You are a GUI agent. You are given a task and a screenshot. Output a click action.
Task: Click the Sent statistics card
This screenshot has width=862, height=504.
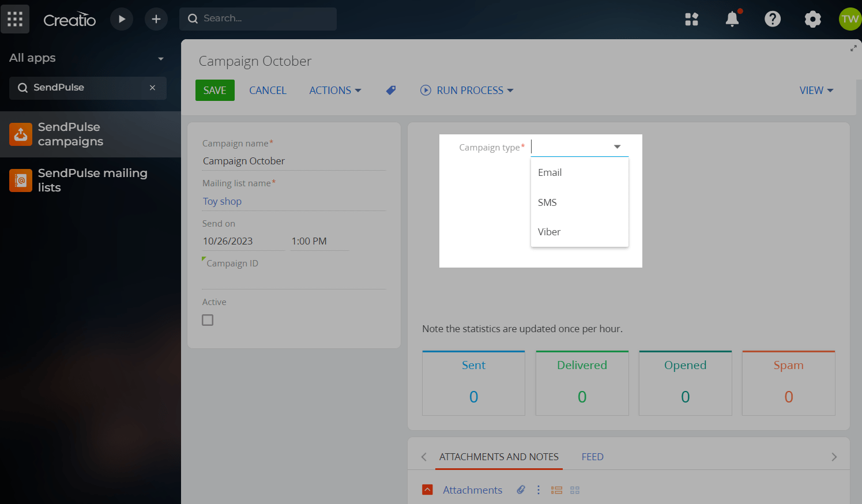tap(473, 383)
